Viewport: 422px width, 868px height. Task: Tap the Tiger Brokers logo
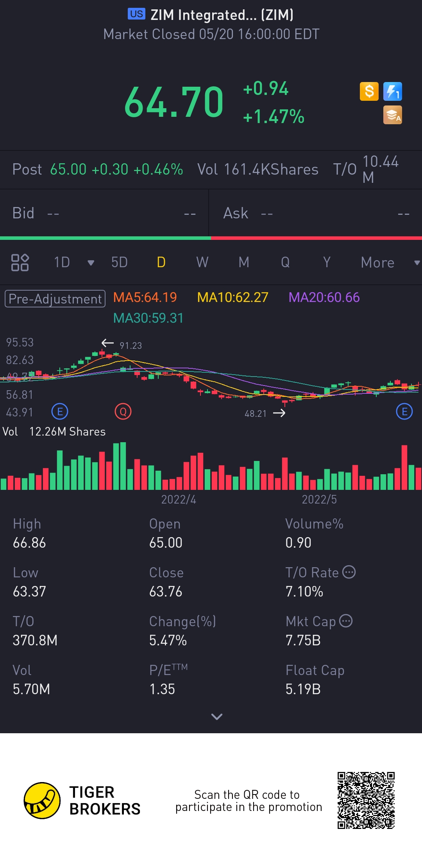[82, 800]
